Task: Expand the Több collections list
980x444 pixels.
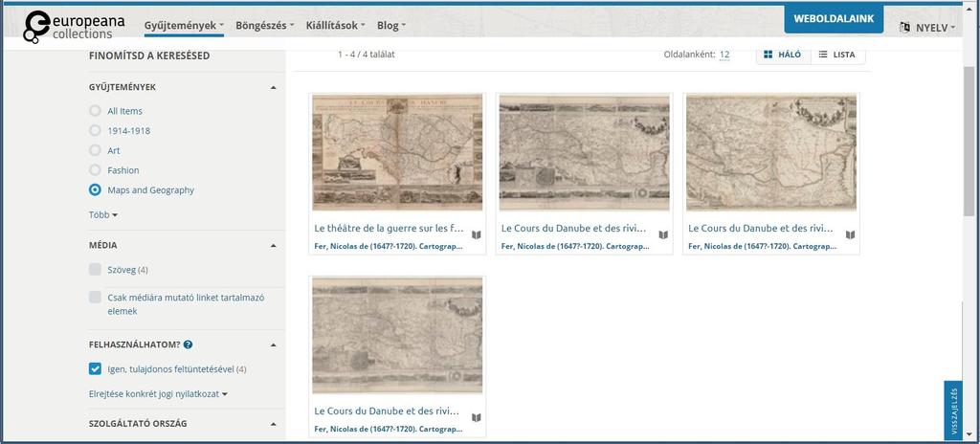Action: coord(103,214)
